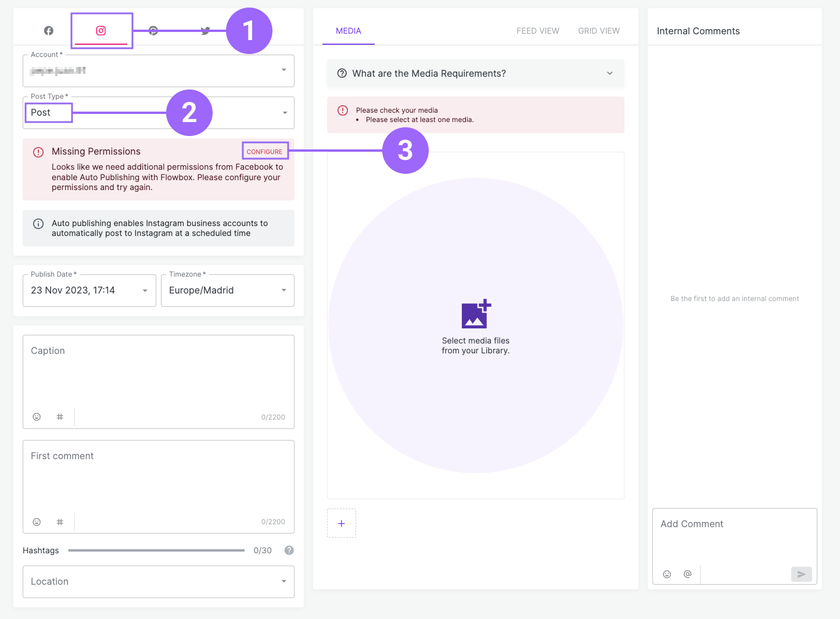840x619 pixels.
Task: Open Hashtags help question mark
Action: tap(289, 550)
